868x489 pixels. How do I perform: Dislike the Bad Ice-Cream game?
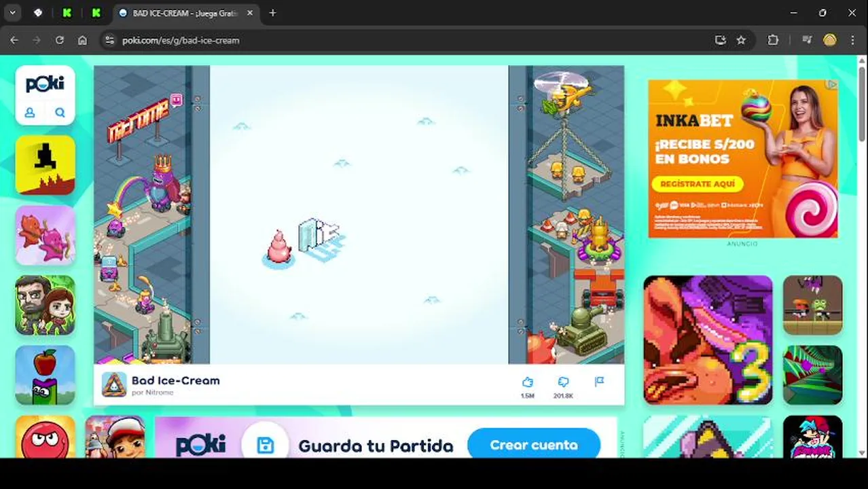tap(563, 382)
